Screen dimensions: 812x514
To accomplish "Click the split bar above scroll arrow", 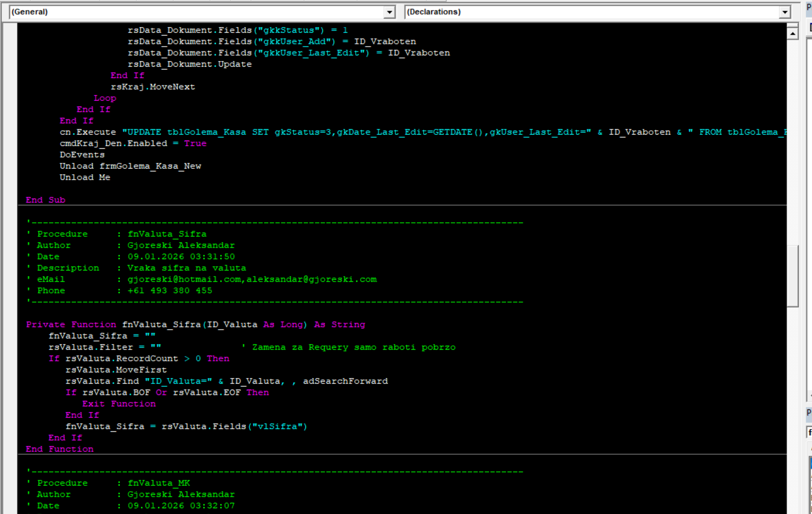I will (x=792, y=24).
